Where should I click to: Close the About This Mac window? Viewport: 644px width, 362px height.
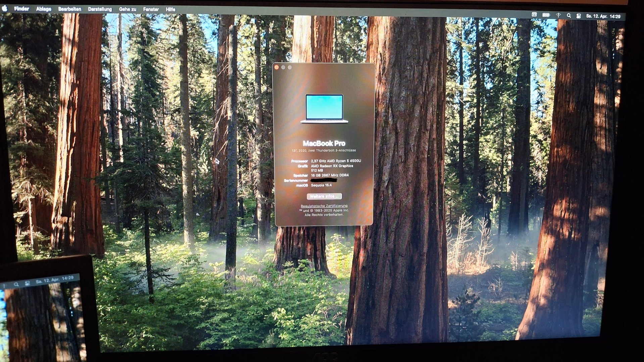click(277, 67)
